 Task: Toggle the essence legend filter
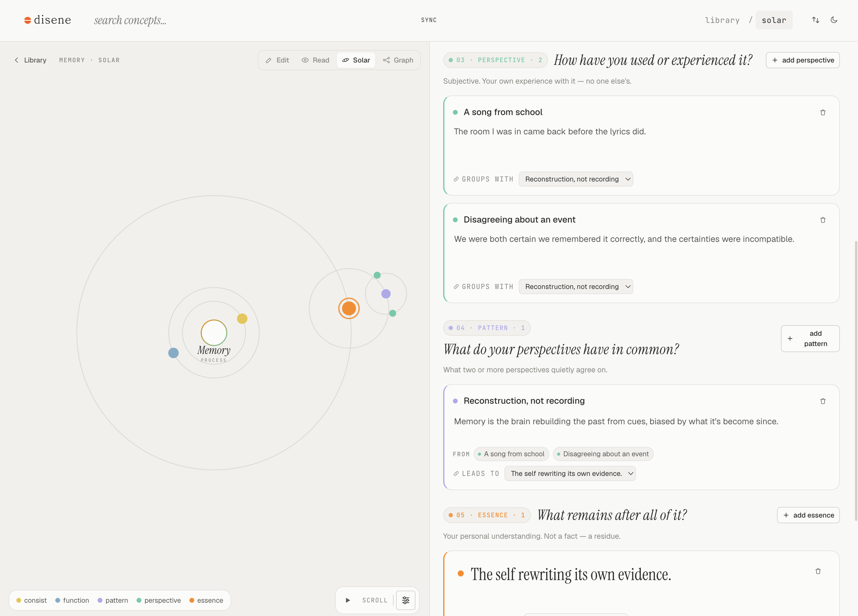pyautogui.click(x=206, y=600)
